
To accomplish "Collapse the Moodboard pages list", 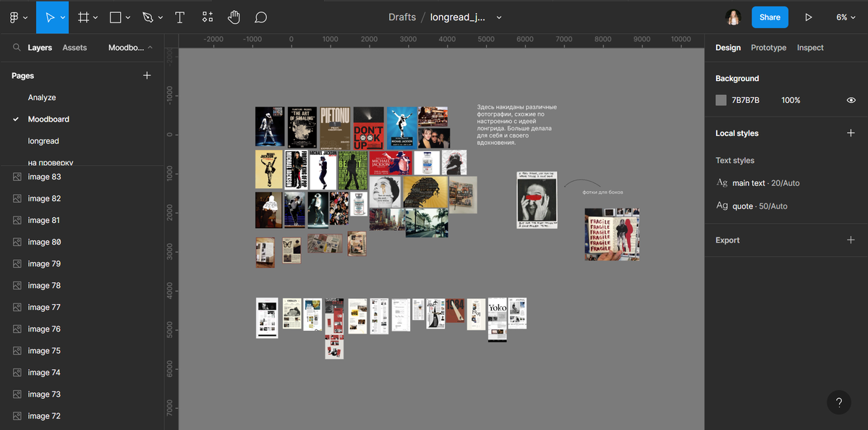I will point(130,48).
